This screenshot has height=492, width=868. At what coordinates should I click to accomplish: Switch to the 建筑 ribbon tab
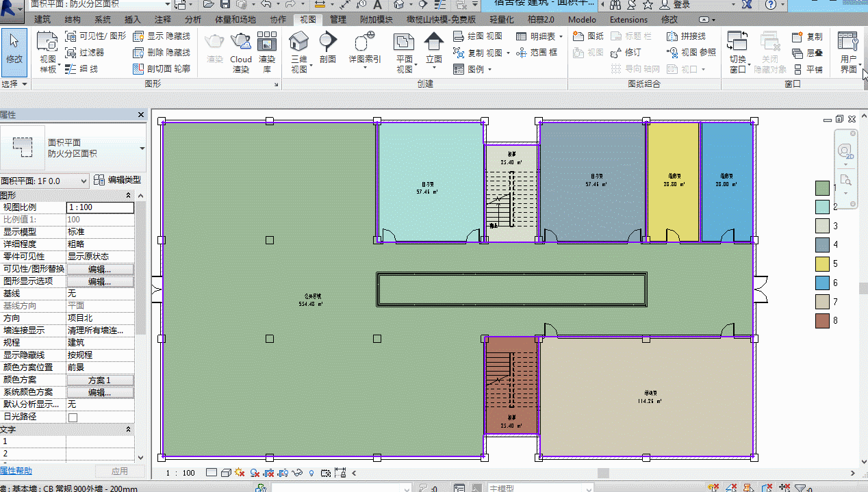[42, 20]
